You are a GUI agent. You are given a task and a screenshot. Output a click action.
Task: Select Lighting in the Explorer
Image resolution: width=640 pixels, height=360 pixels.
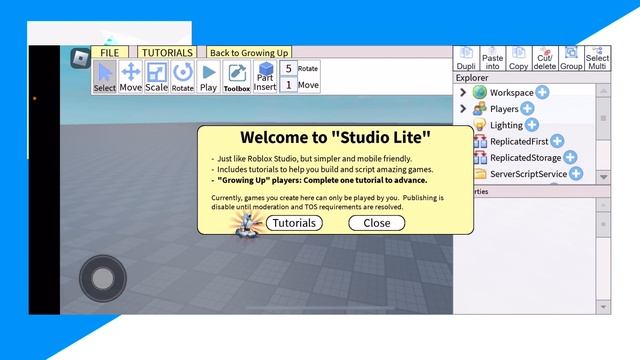click(506, 125)
